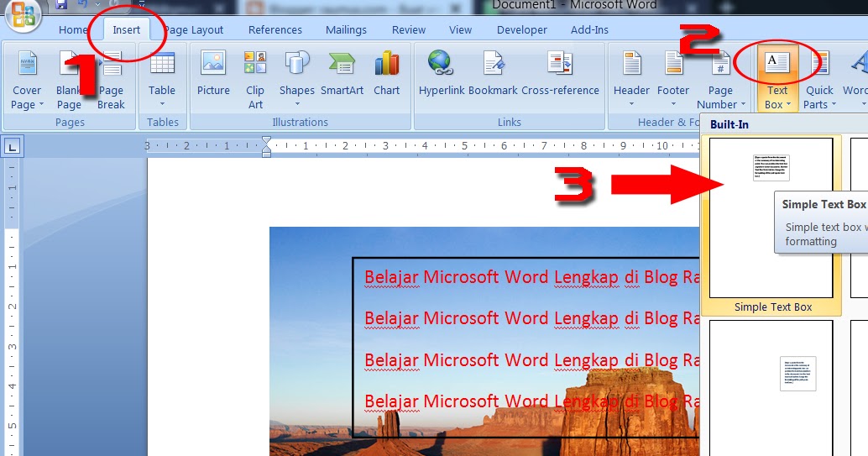Image resolution: width=868 pixels, height=456 pixels.
Task: Click the Undo icon in quick access toolbar
Action: [82, 4]
